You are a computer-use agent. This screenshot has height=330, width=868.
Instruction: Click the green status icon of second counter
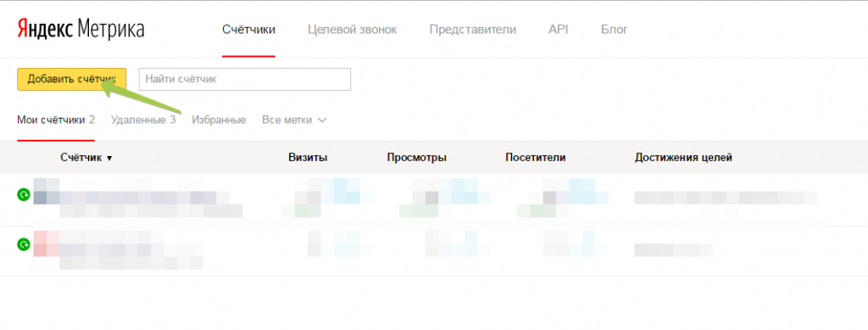point(23,244)
